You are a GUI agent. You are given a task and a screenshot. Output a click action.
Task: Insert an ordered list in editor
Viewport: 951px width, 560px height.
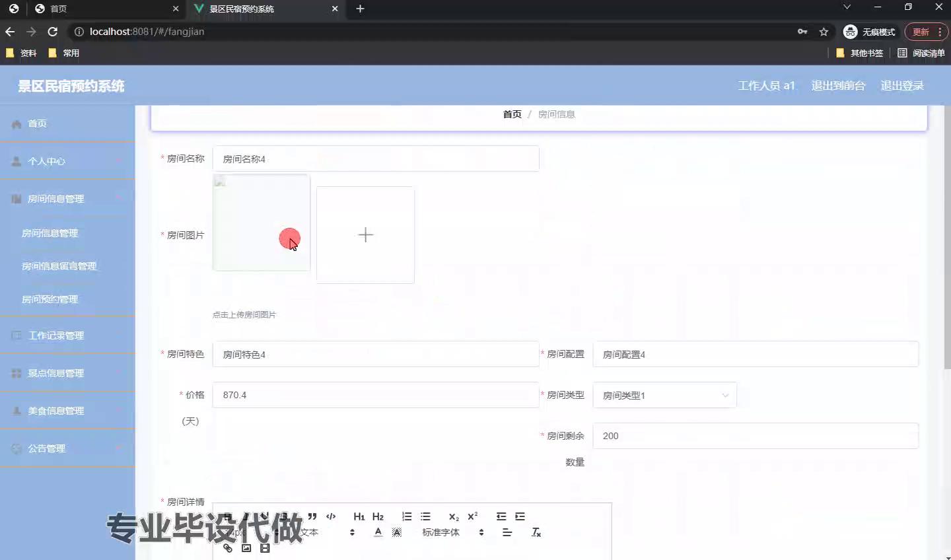(407, 516)
